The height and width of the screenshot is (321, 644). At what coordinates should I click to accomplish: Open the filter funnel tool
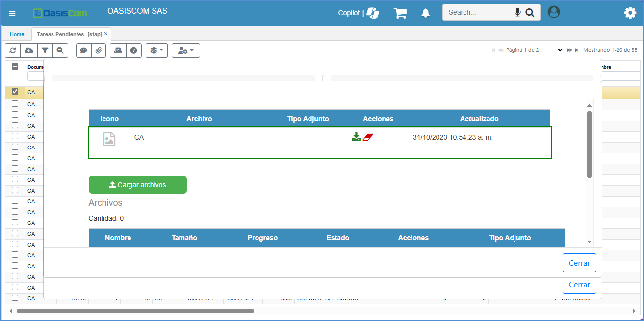pyautogui.click(x=45, y=50)
